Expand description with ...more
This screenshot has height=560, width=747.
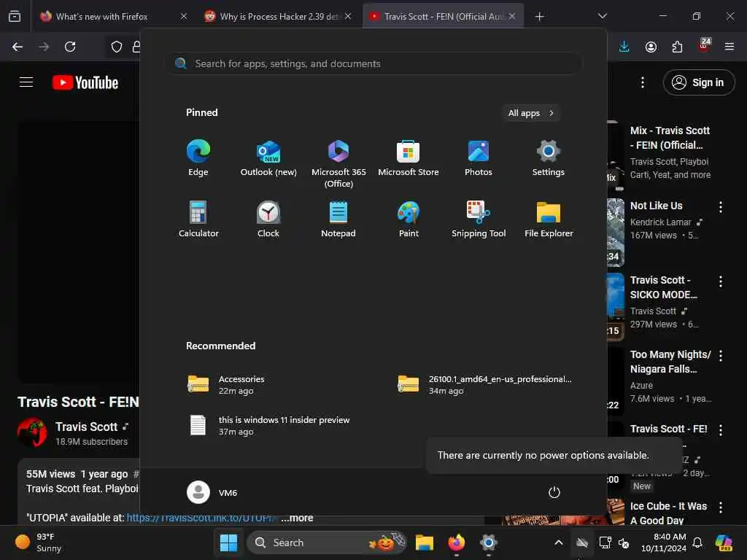click(297, 518)
